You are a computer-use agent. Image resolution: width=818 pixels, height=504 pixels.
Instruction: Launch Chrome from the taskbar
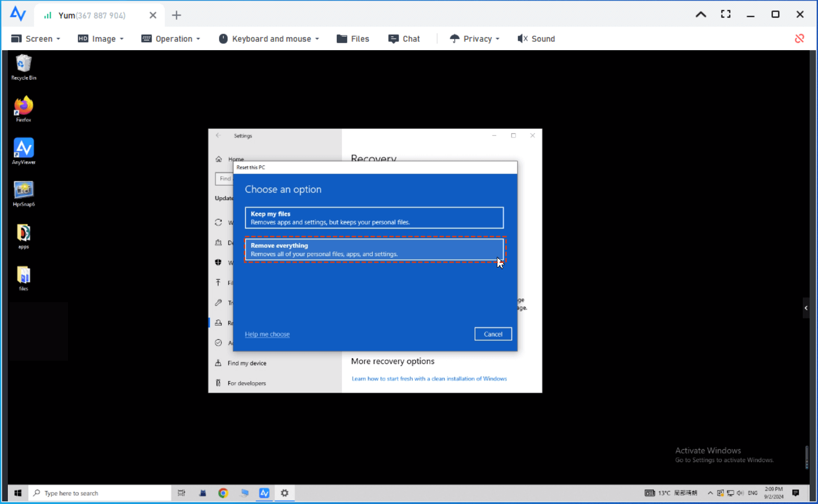[223, 492]
